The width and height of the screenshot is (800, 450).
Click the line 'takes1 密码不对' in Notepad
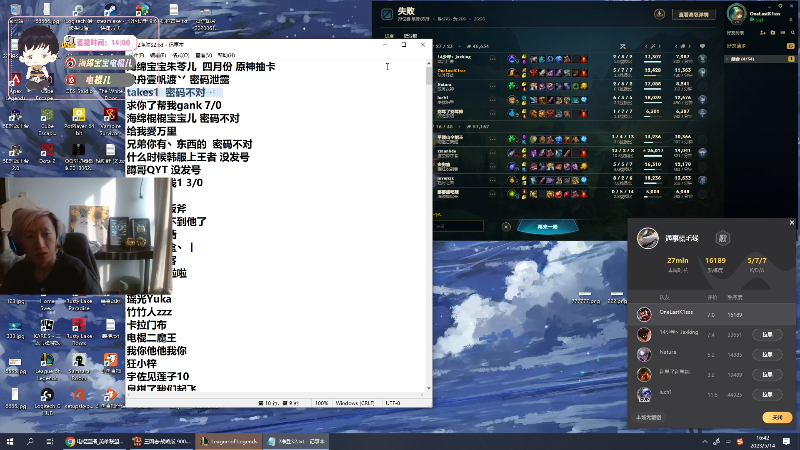166,92
